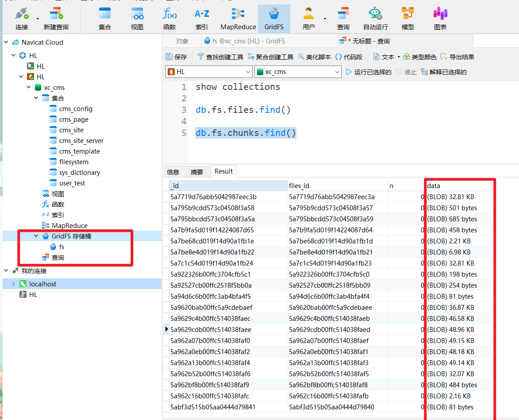The height and width of the screenshot is (420, 519).
Task: Click the MapReduce toolbar icon
Action: [x=238, y=18]
